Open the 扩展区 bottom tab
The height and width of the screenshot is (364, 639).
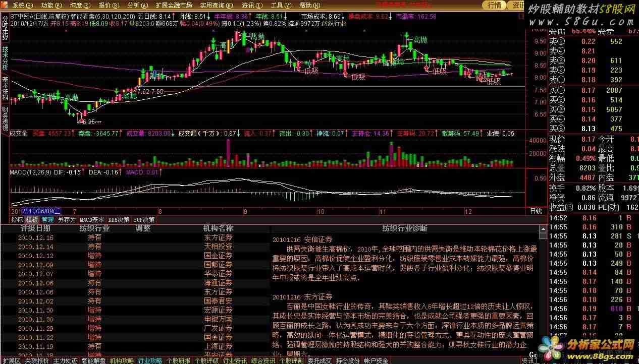point(11,360)
